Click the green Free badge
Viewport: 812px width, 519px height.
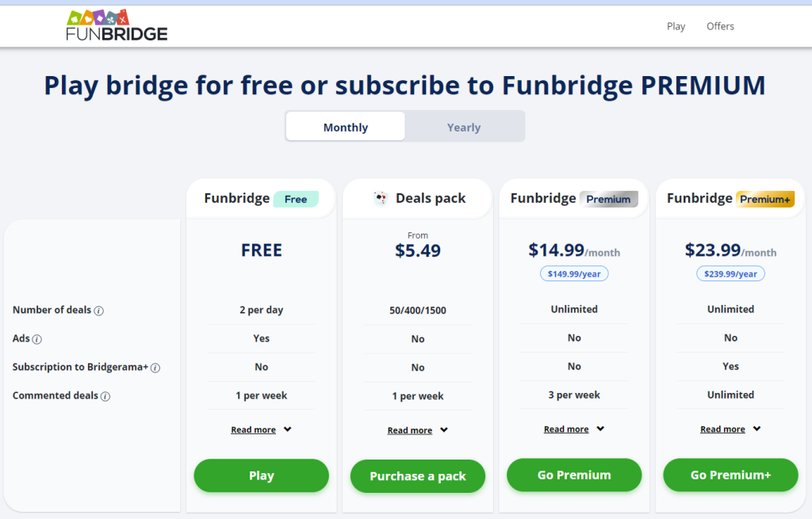coord(296,199)
